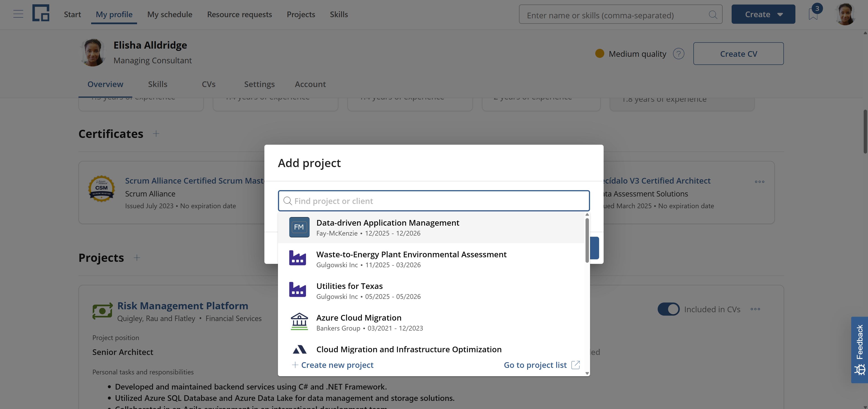The image size is (868, 409).
Task: Open Scrum Alliance Certified Scrum Master link
Action: click(194, 181)
